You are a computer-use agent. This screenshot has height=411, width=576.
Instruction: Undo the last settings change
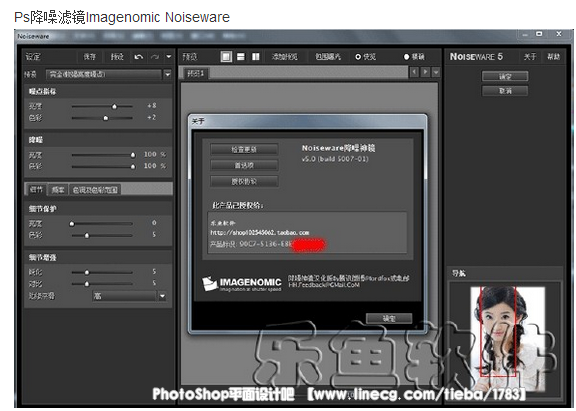138,57
